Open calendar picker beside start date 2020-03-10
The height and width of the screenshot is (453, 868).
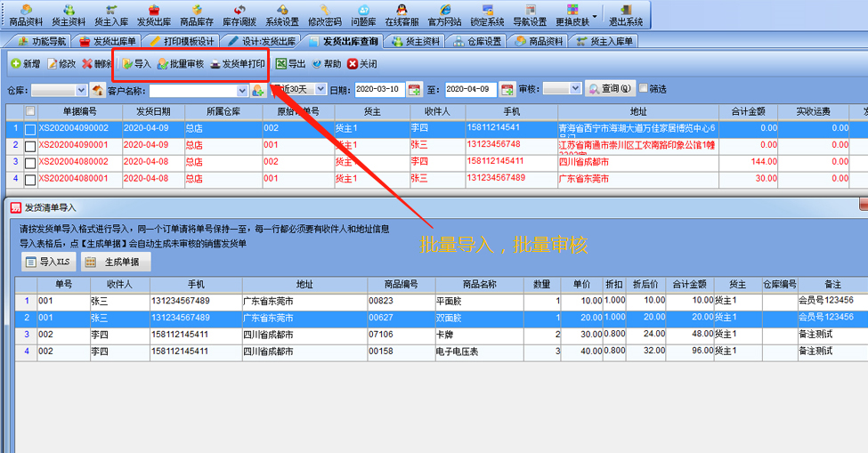[x=414, y=90]
